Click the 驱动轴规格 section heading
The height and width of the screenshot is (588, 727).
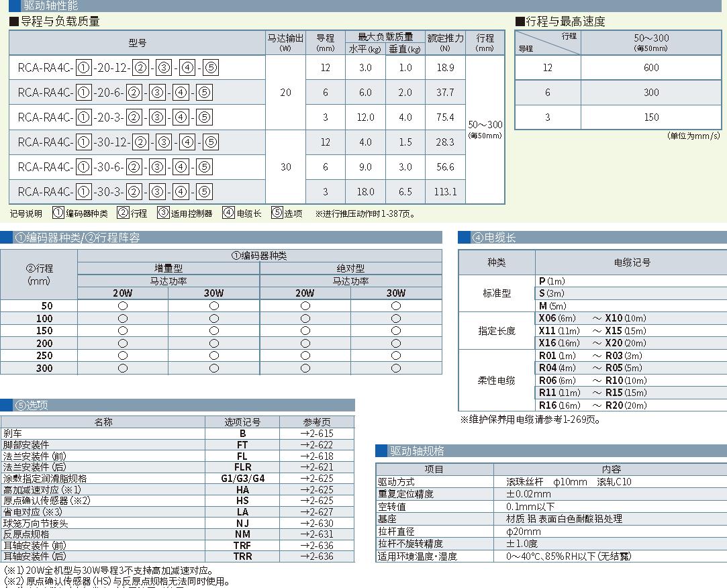(417, 451)
